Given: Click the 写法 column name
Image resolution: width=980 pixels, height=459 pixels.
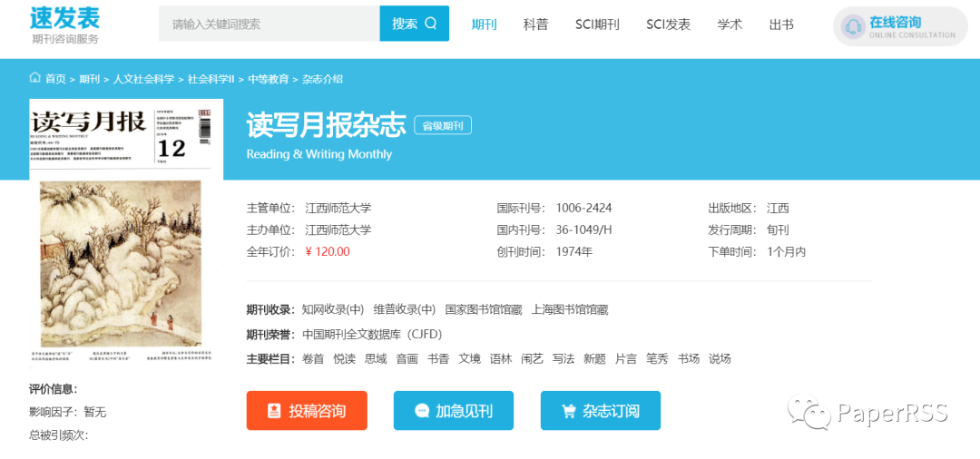Looking at the screenshot, I should click(x=563, y=359).
